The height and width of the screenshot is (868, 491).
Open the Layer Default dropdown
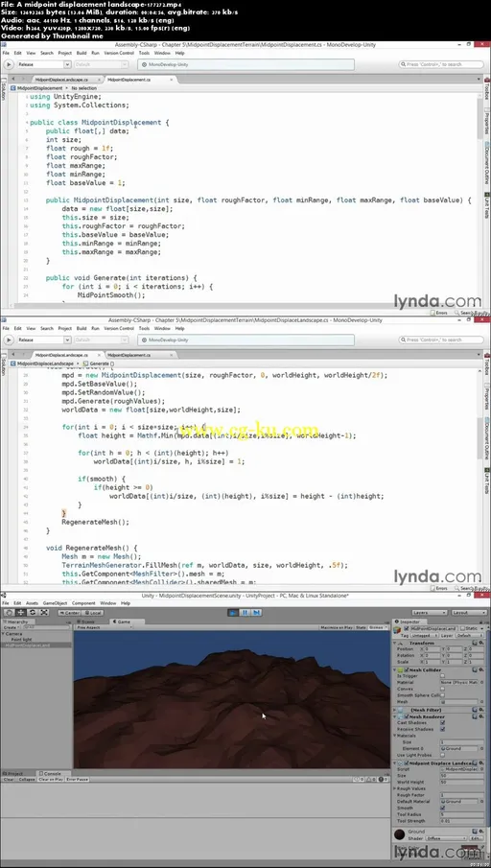point(470,636)
